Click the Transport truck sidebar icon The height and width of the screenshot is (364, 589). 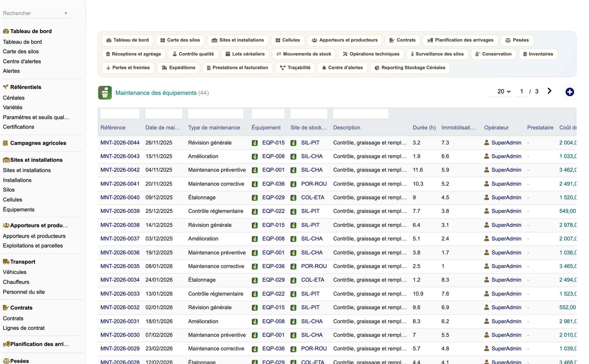click(x=6, y=262)
